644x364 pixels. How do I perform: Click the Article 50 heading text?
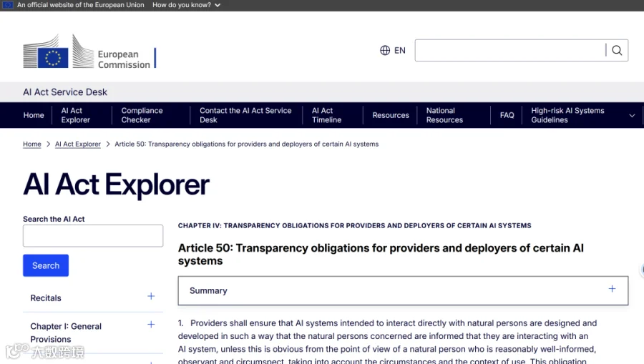pos(381,255)
